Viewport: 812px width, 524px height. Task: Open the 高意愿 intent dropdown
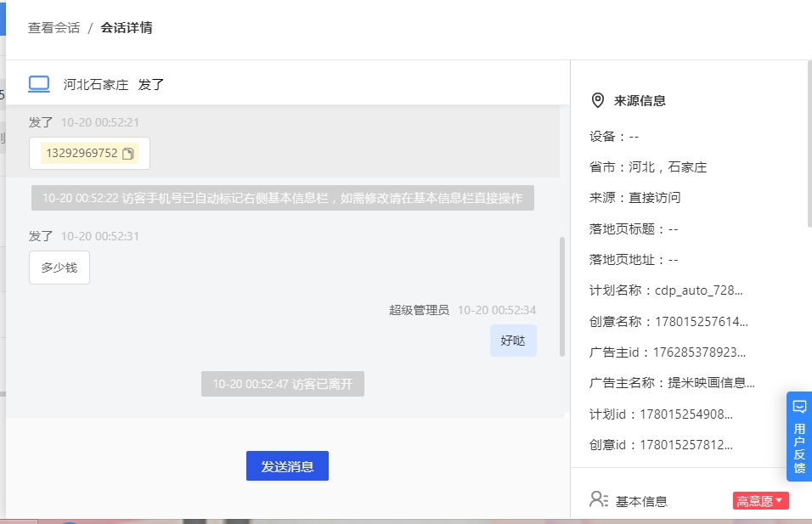(x=760, y=501)
